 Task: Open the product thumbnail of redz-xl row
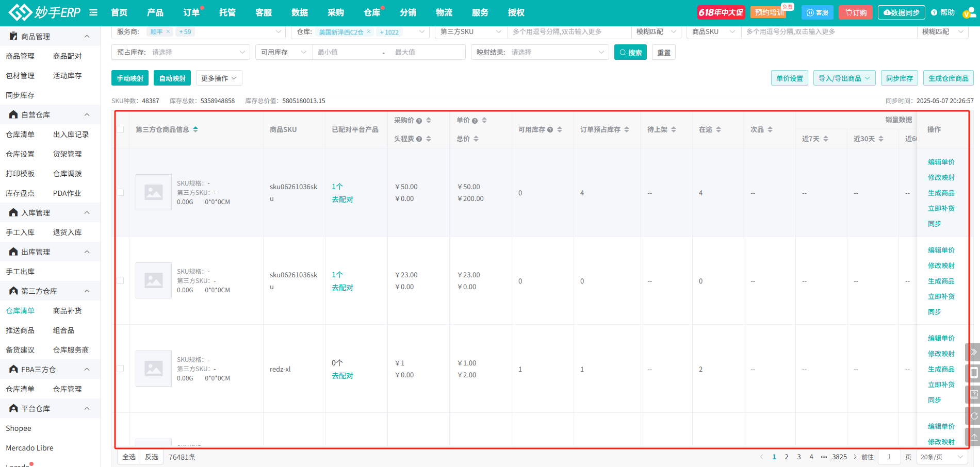pos(154,369)
